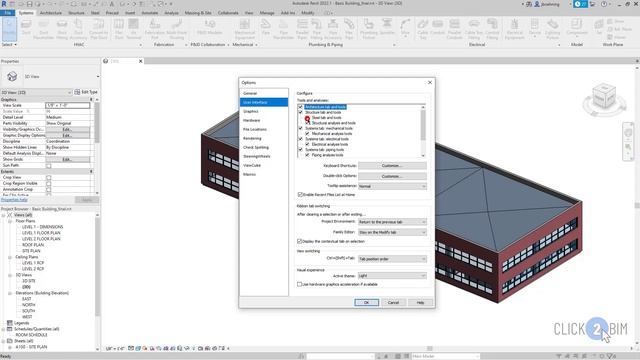Image resolution: width=640 pixels, height=360 pixels.
Task: Select ROOM SCHEDULE in Project Browser
Action: click(x=31, y=335)
